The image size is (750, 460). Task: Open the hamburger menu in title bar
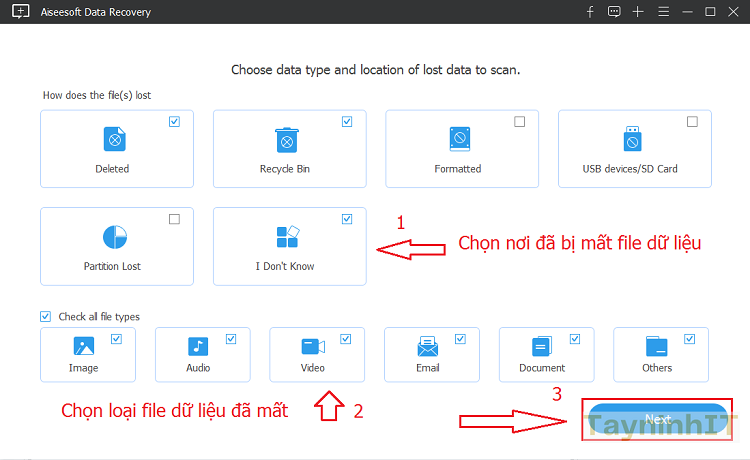[x=662, y=12]
